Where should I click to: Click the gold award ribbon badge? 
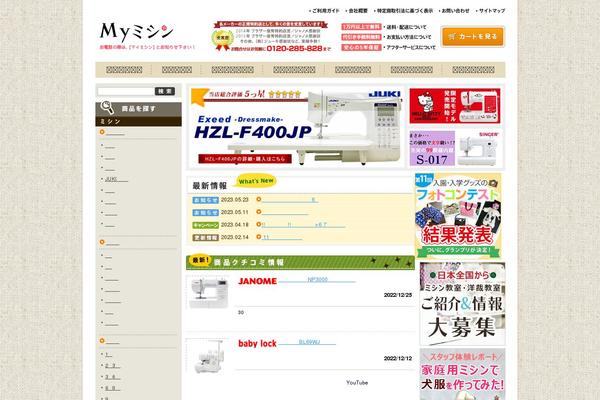click(x=222, y=39)
